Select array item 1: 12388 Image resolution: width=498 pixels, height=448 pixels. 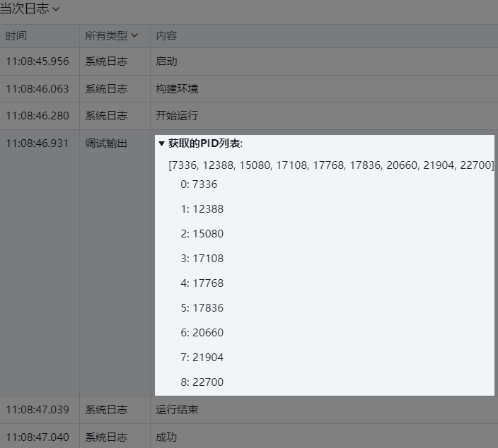(202, 209)
